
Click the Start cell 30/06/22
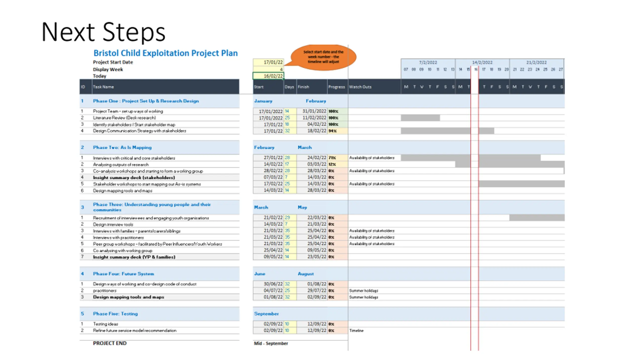pyautogui.click(x=268, y=284)
